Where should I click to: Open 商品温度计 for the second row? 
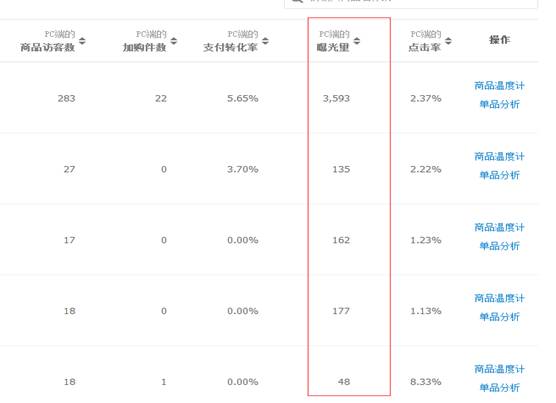pyautogui.click(x=499, y=156)
